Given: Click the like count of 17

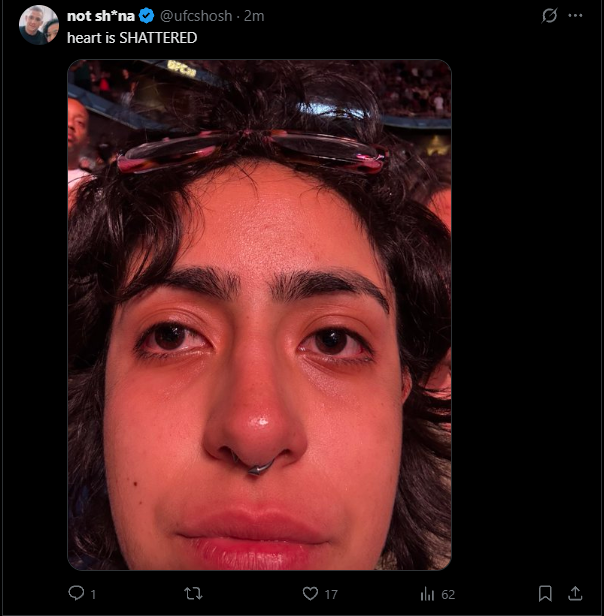Looking at the screenshot, I should [331, 594].
